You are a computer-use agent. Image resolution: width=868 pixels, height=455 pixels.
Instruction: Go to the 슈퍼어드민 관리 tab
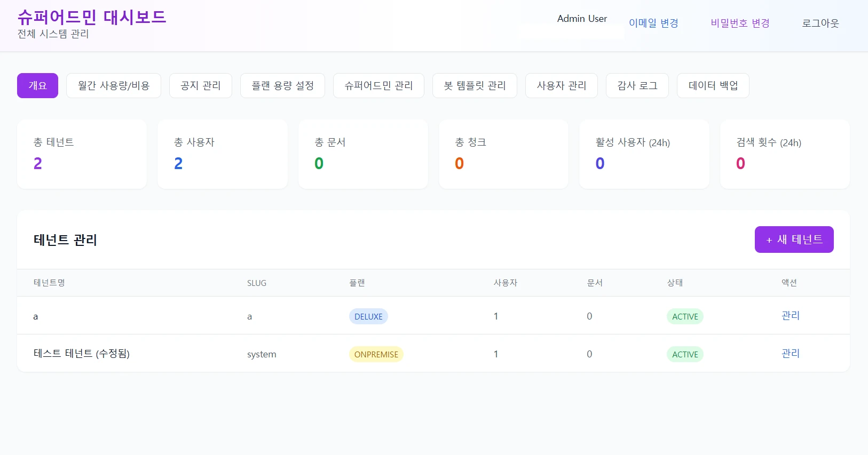378,85
